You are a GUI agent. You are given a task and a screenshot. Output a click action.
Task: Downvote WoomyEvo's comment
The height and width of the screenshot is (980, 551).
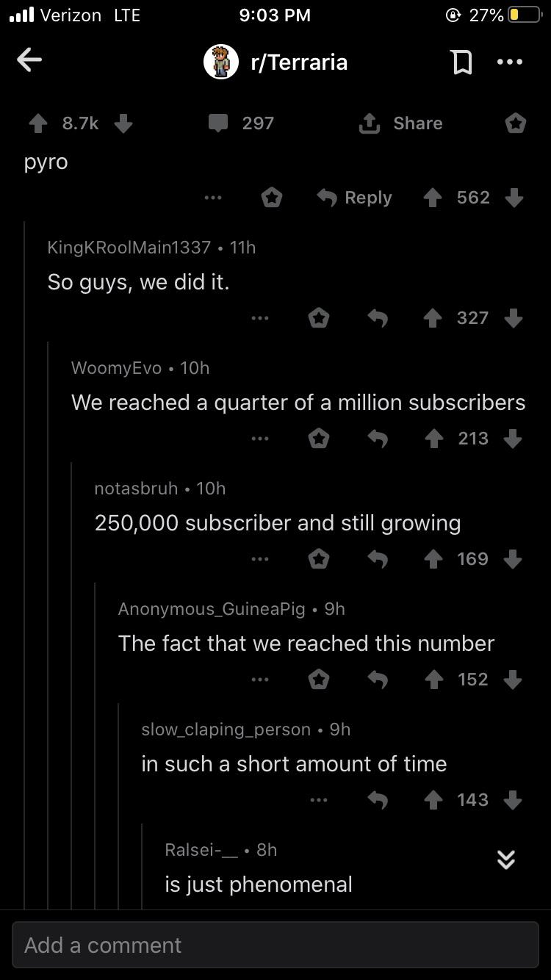pyautogui.click(x=514, y=438)
